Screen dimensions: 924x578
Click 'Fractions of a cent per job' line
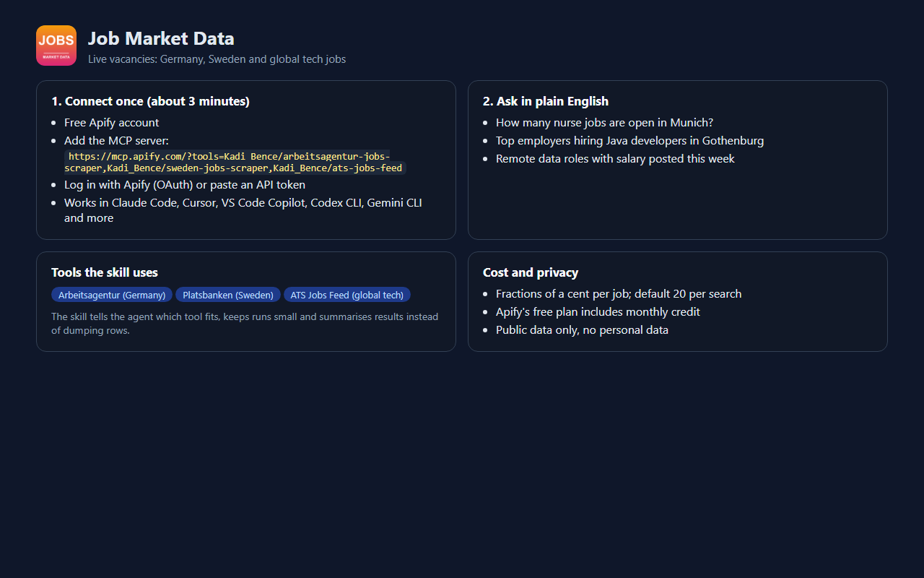pos(619,294)
